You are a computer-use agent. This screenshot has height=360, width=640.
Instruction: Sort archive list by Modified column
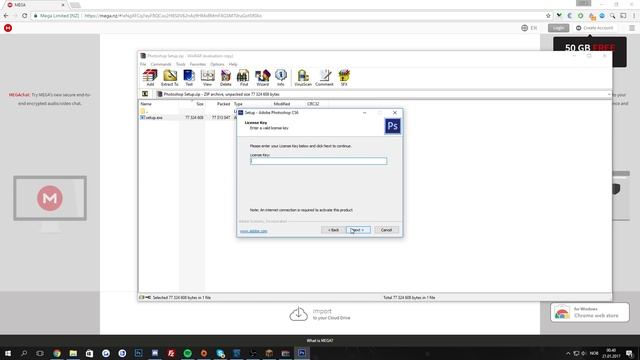282,104
